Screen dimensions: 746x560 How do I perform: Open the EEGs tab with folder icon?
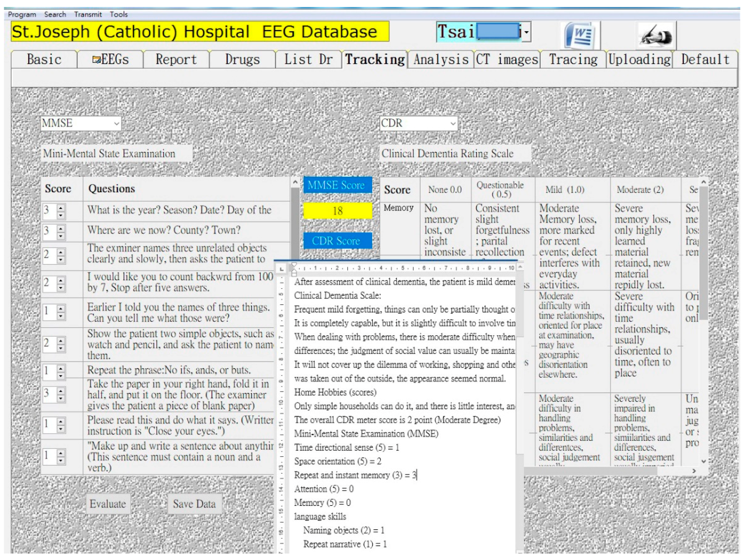110,60
